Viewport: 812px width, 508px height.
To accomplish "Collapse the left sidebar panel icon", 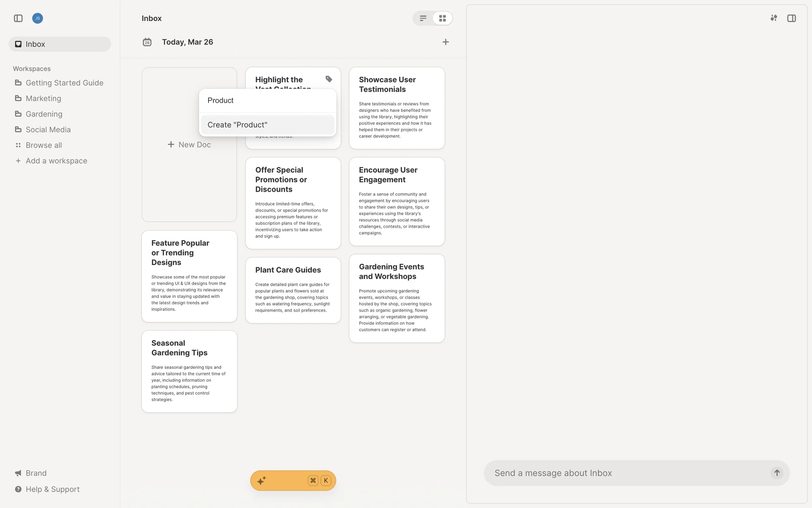I will [18, 18].
